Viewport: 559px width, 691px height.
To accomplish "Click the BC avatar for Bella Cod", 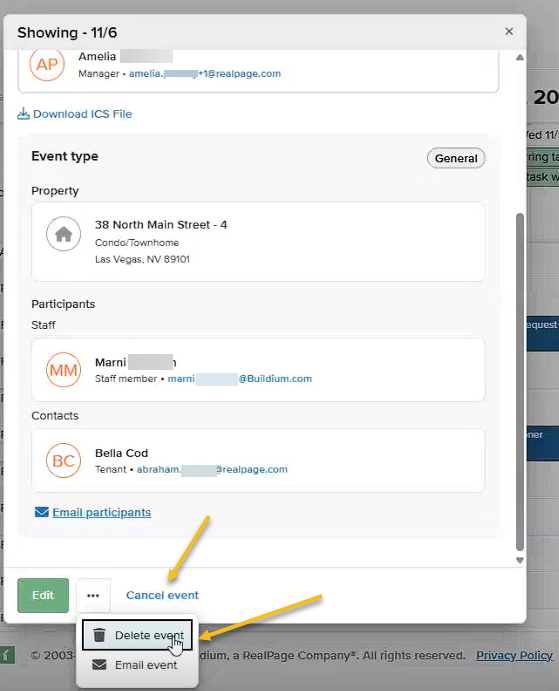I will (63, 461).
